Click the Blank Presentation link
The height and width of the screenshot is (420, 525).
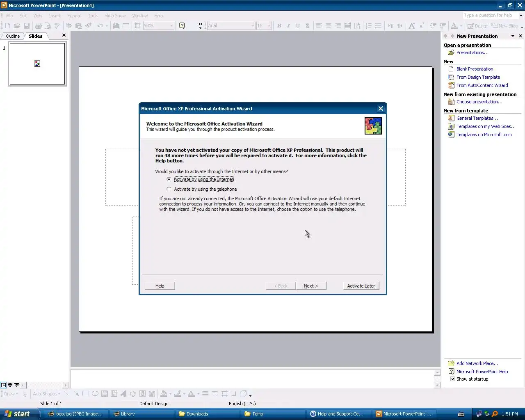click(x=475, y=69)
